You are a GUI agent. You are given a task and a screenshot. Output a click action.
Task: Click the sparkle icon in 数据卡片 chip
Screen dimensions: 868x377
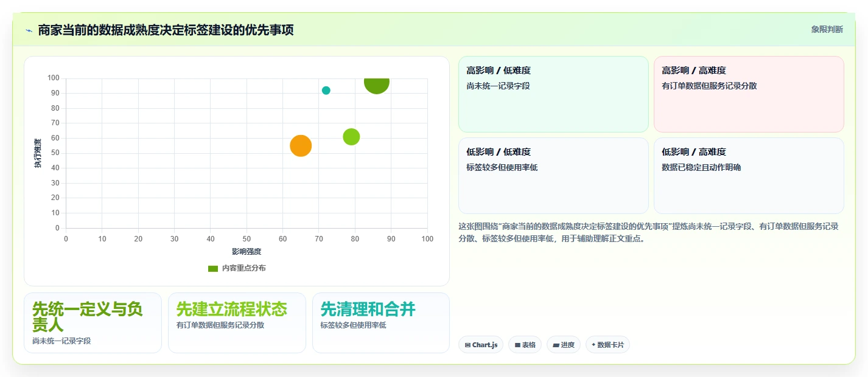click(593, 345)
